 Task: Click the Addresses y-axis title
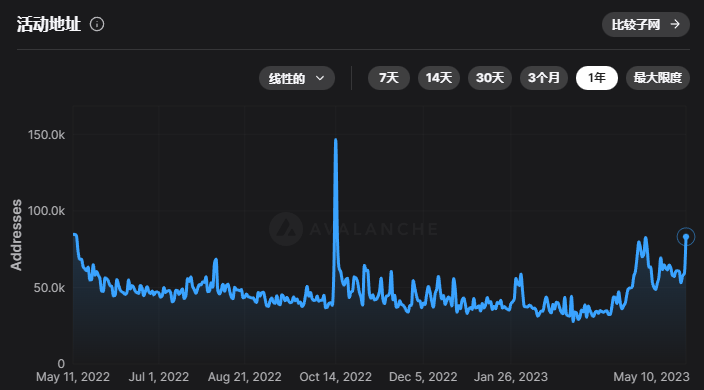coord(16,235)
